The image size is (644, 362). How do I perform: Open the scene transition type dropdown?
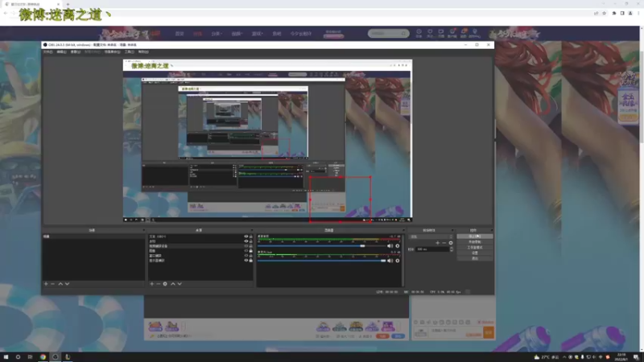pyautogui.click(x=431, y=237)
